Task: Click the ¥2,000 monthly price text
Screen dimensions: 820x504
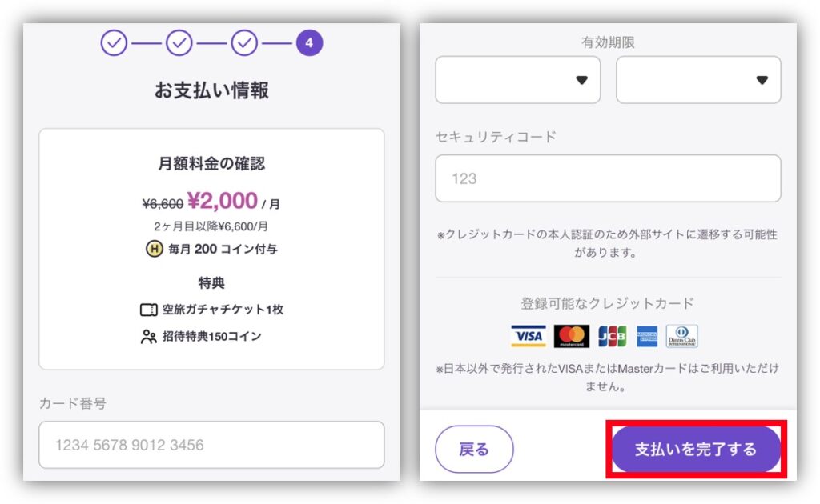Action: point(223,201)
